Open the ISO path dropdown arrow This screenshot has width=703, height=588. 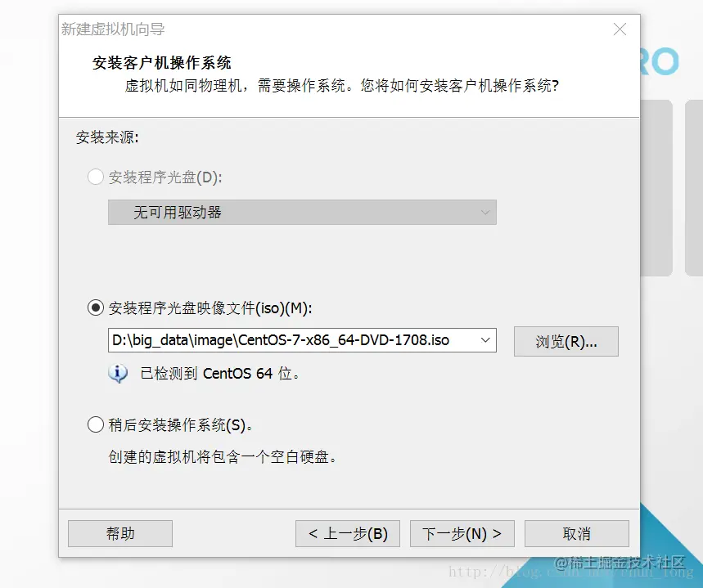coord(485,340)
